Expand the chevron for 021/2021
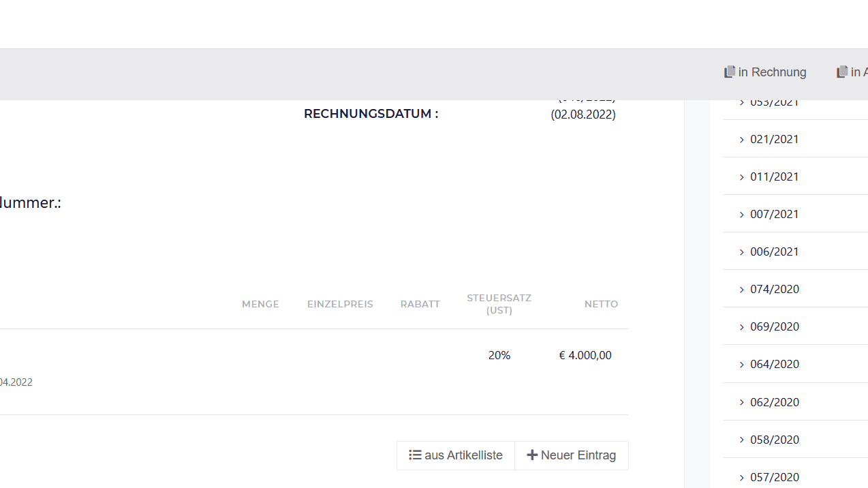This screenshot has height=488, width=868. tap(742, 140)
